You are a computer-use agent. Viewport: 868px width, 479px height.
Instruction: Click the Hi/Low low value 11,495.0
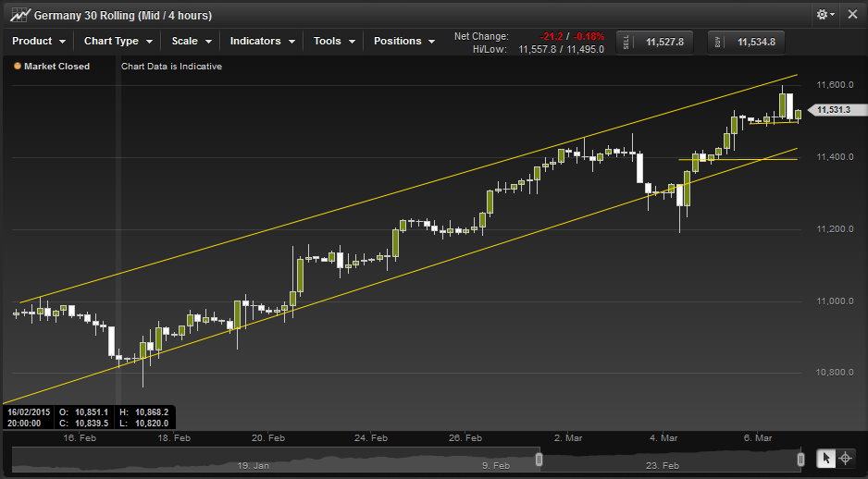[585, 50]
